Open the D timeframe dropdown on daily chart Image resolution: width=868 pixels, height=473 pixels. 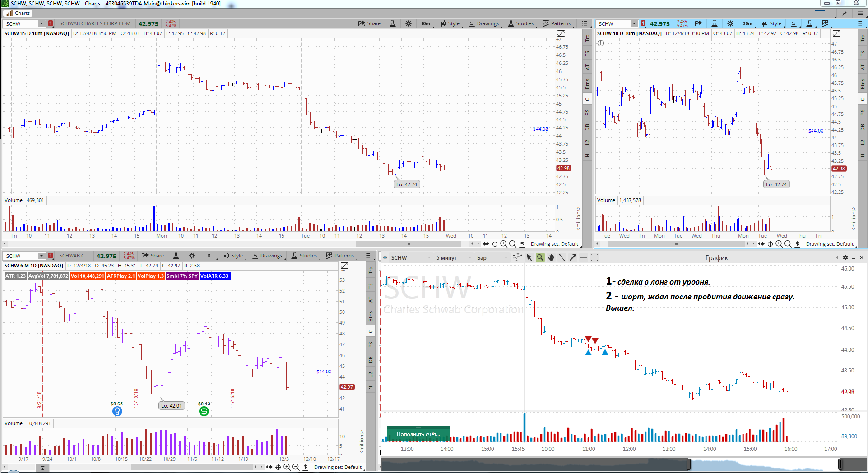click(x=209, y=256)
